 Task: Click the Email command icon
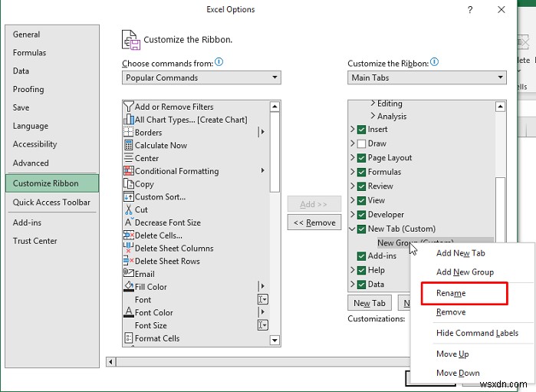pos(129,273)
